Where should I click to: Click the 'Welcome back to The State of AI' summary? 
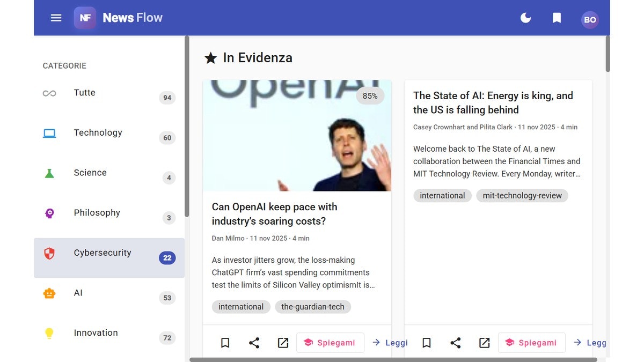[x=497, y=161]
